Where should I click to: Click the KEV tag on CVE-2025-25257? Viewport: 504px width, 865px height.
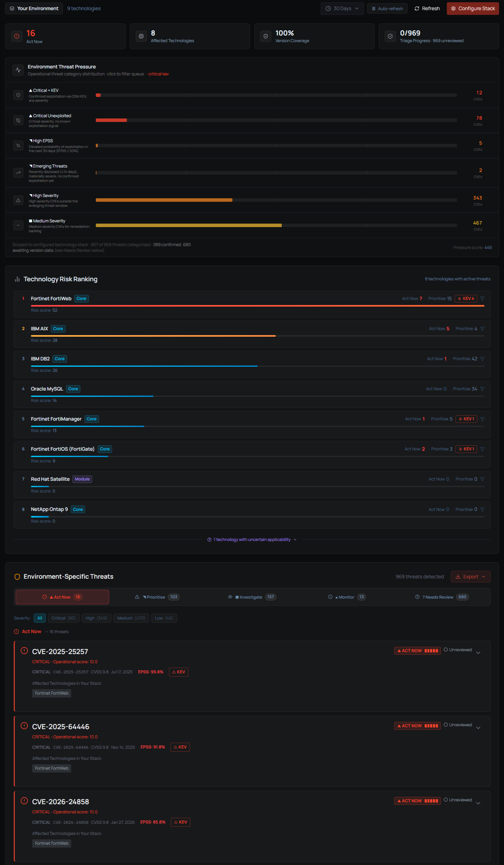(179, 672)
